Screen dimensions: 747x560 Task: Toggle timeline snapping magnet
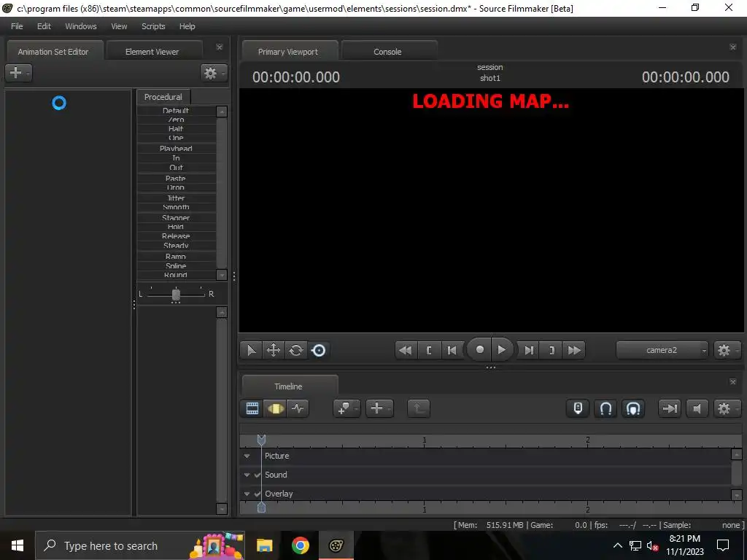[x=605, y=408]
